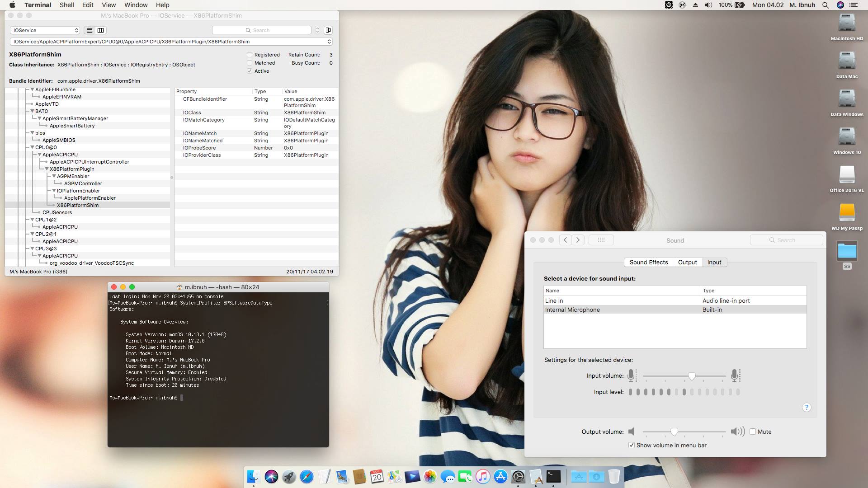Image resolution: width=868 pixels, height=488 pixels.
Task: Open the Shell menu
Action: coord(66,5)
